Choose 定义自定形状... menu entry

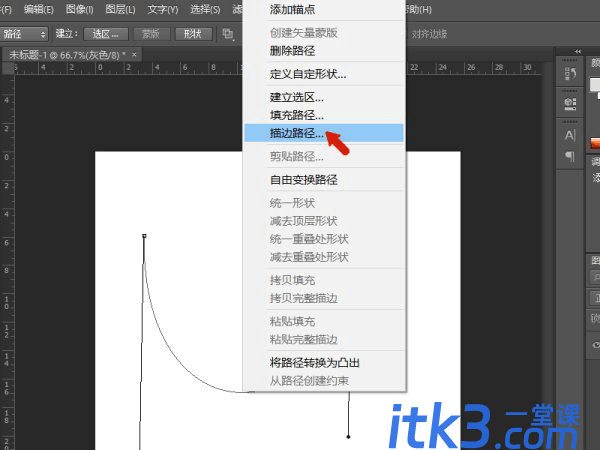click(324, 74)
